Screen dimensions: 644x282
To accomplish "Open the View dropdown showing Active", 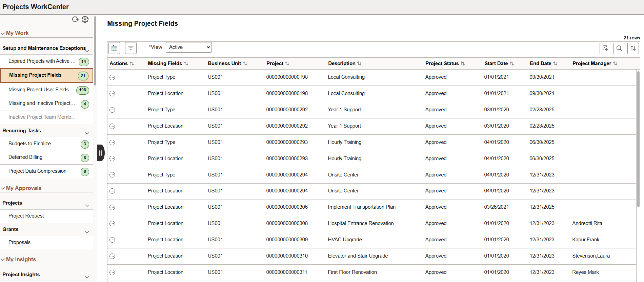I will (189, 47).
